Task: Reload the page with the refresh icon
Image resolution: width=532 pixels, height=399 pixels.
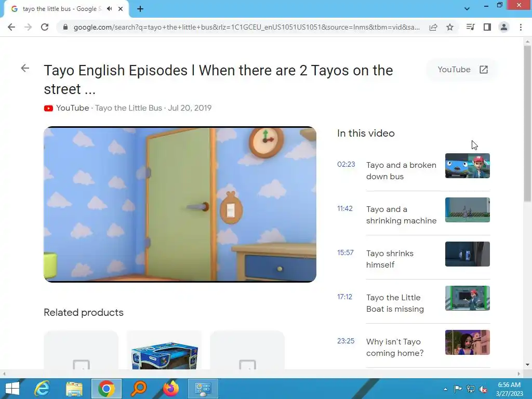Action: 45,27
